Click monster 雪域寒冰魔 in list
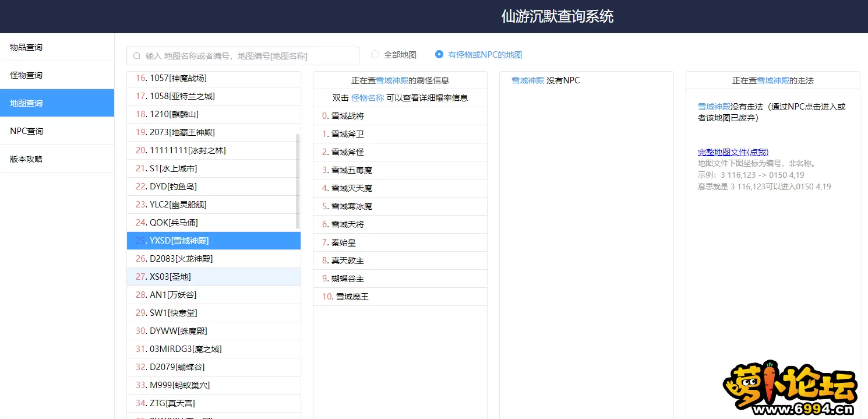 coord(400,206)
